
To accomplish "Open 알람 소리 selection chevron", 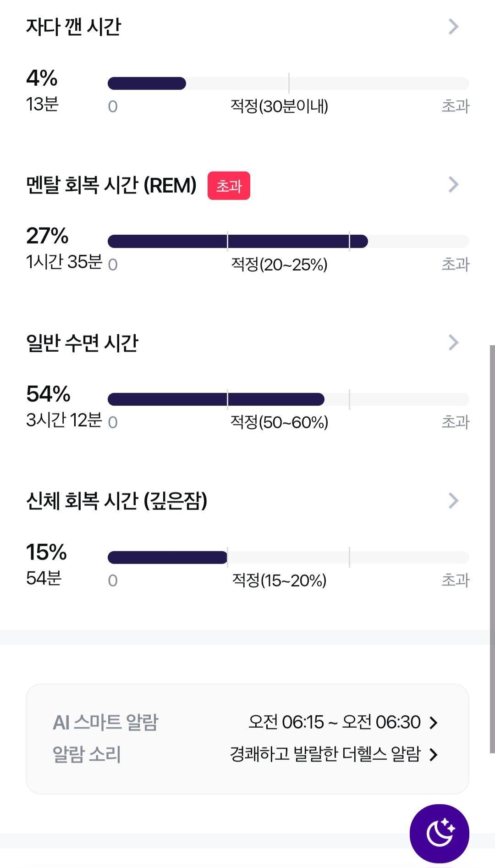I will (x=433, y=755).
